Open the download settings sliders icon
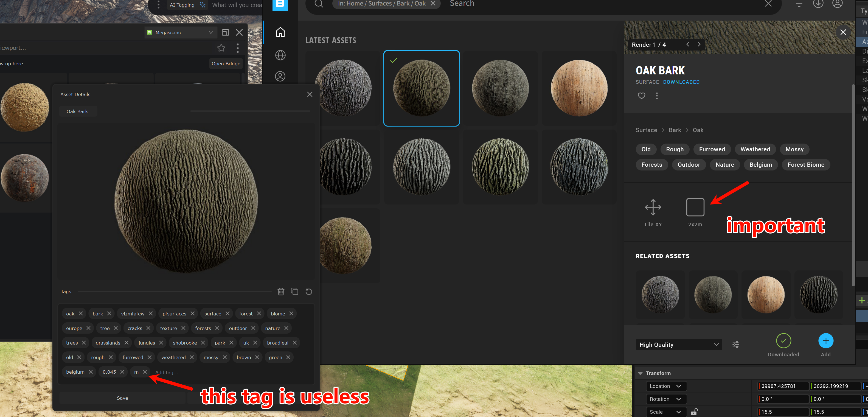This screenshot has width=868, height=417. click(735, 345)
